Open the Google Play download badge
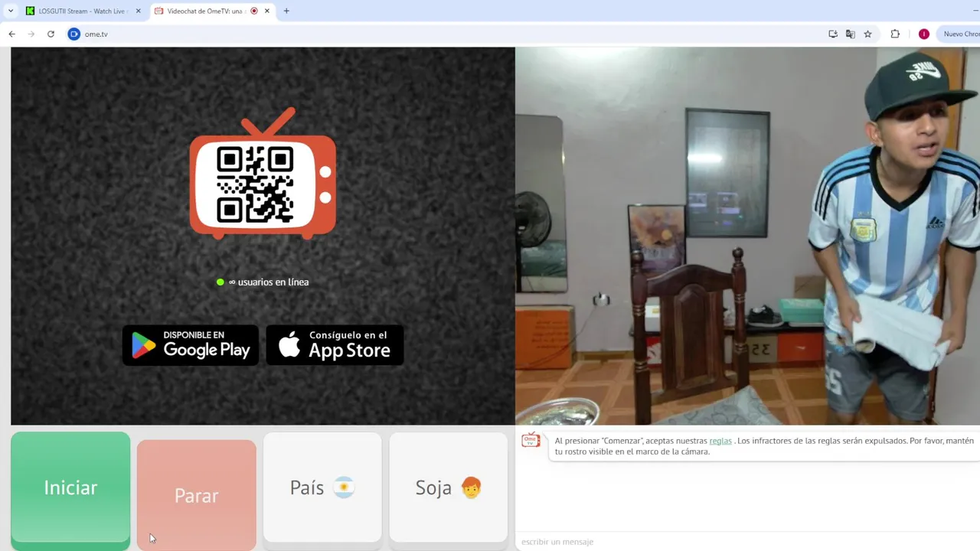Image resolution: width=980 pixels, height=551 pixels. [x=191, y=345]
